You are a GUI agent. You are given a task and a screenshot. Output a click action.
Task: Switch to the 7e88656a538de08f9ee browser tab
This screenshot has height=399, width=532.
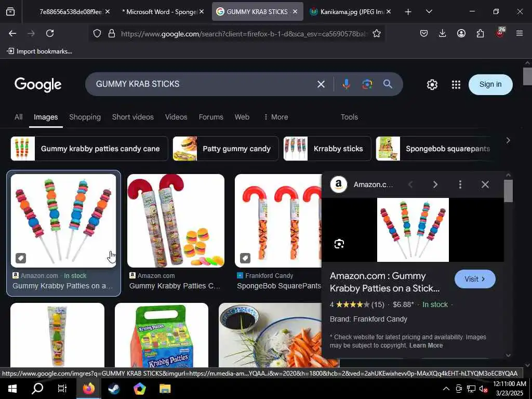coord(71,11)
